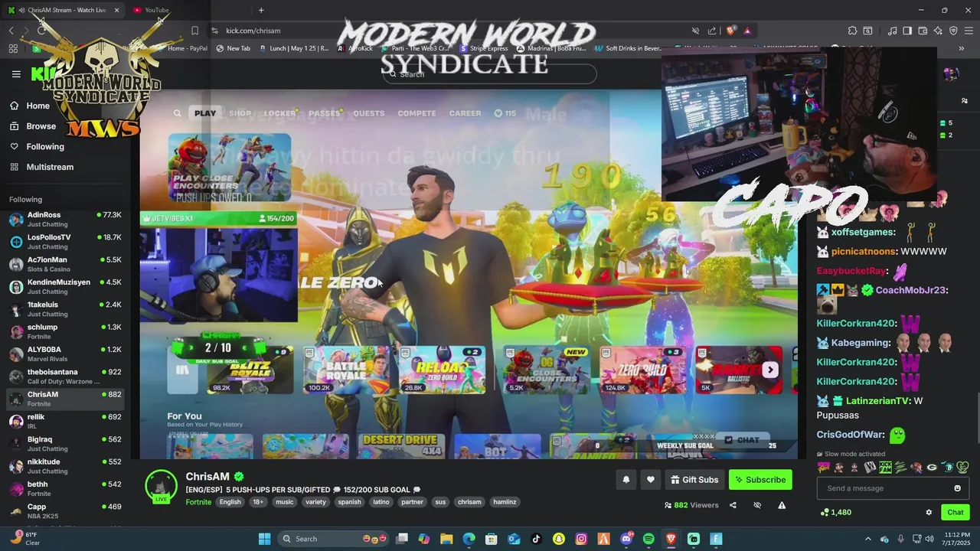Image resolution: width=980 pixels, height=551 pixels.
Task: Click the Gift Subs button
Action: [694, 480]
